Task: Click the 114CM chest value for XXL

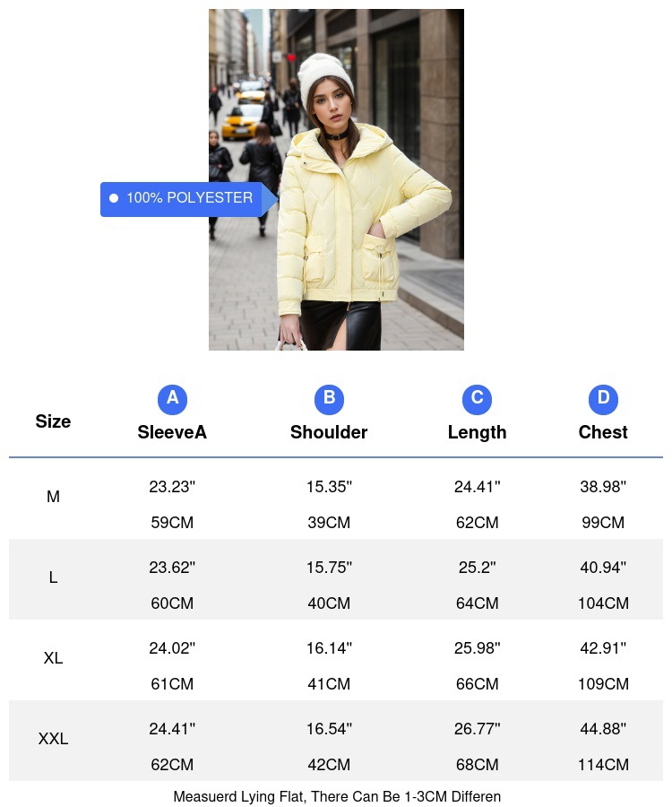Action: click(x=603, y=765)
